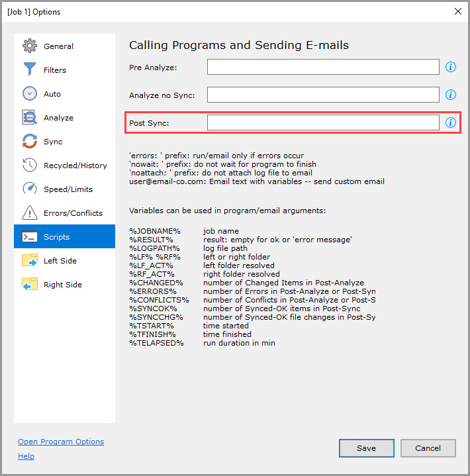
Task: Click the Analyze magnifier icon
Action: (x=30, y=118)
